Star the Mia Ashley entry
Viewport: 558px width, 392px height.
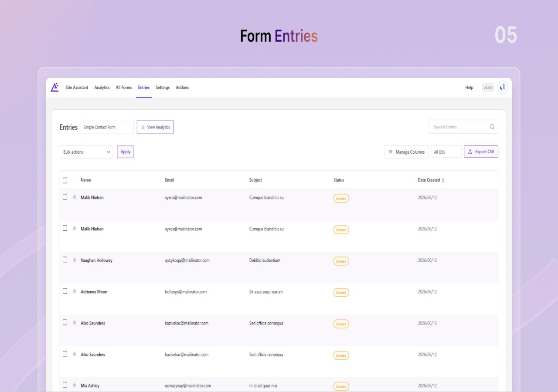click(x=75, y=385)
